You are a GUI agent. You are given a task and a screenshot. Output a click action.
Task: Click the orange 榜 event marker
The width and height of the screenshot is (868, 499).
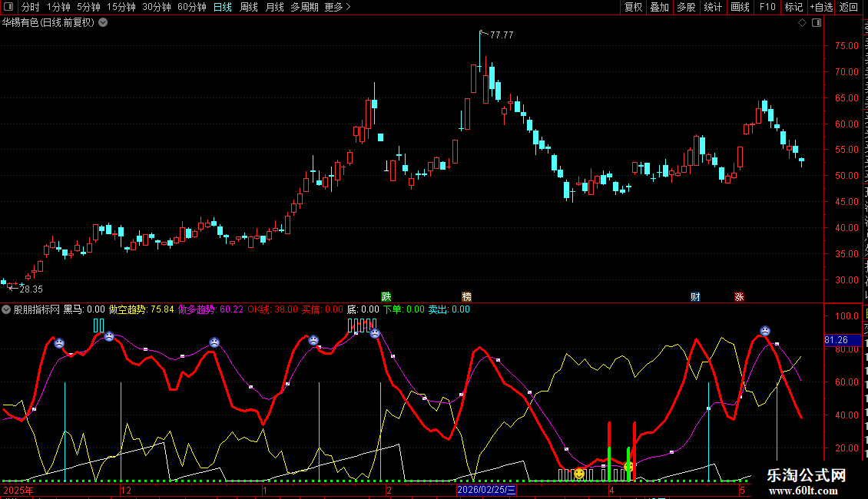point(467,297)
